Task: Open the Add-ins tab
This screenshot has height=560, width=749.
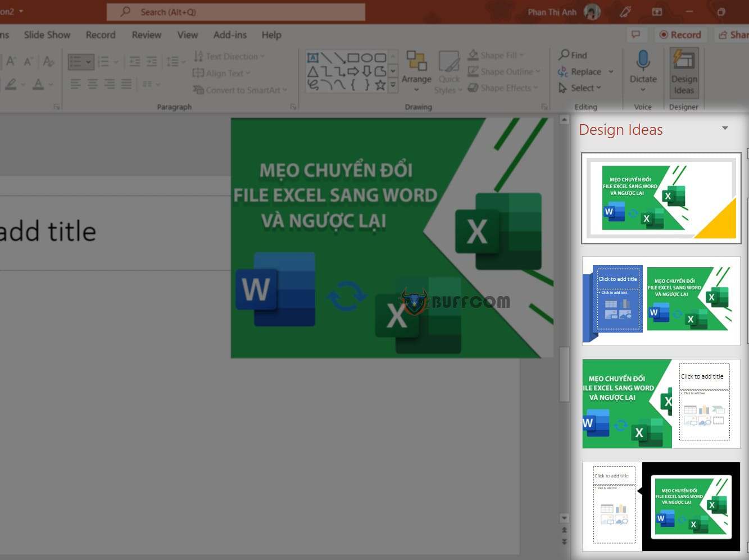Action: point(230,35)
